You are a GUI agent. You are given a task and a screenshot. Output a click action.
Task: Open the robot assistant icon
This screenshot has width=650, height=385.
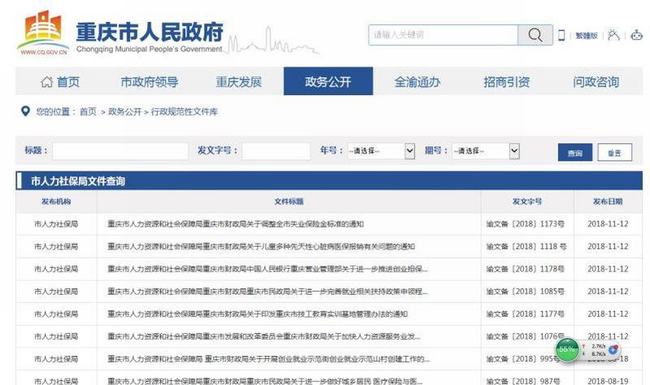[x=636, y=35]
